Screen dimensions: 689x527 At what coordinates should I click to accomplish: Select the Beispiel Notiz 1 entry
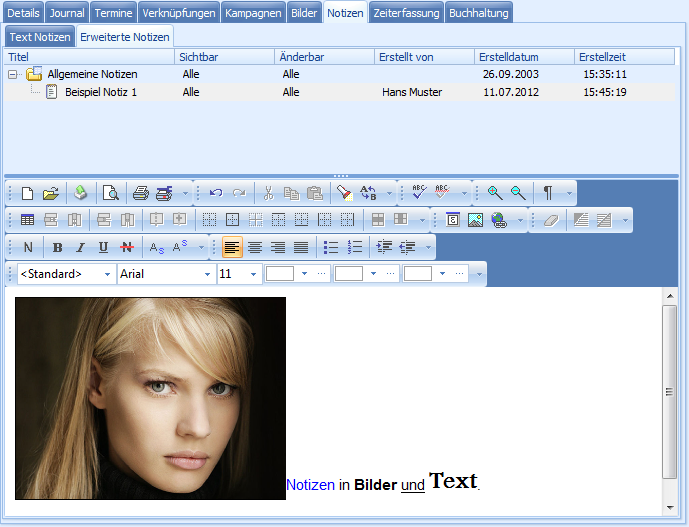(x=100, y=92)
